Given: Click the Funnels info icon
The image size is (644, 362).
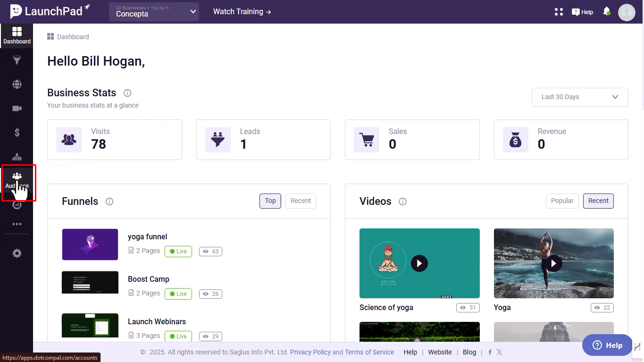Looking at the screenshot, I should coord(109,202).
